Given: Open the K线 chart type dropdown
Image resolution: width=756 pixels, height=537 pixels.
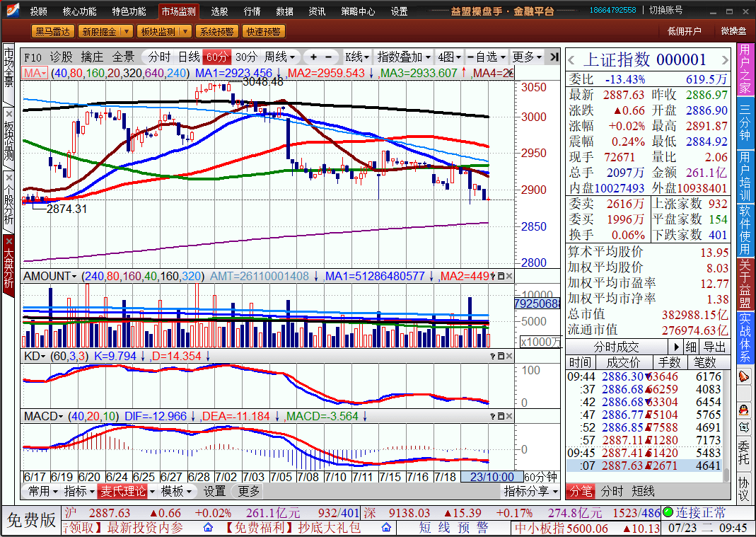Looking at the screenshot, I should (x=357, y=57).
